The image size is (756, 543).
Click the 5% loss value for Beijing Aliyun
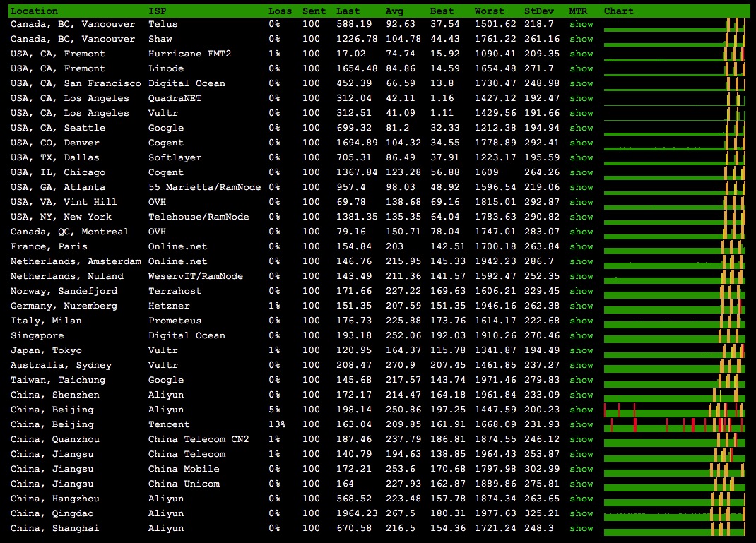[x=274, y=410]
